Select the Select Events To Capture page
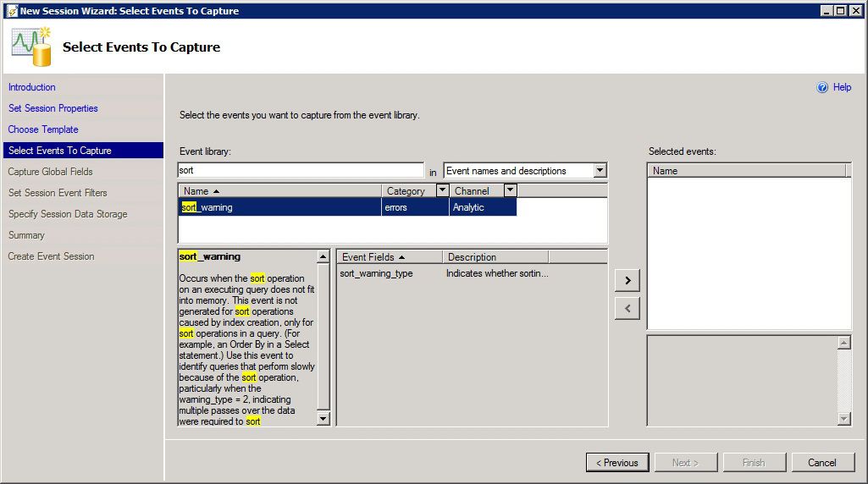Screen dimensions: 868x484 [83, 151]
